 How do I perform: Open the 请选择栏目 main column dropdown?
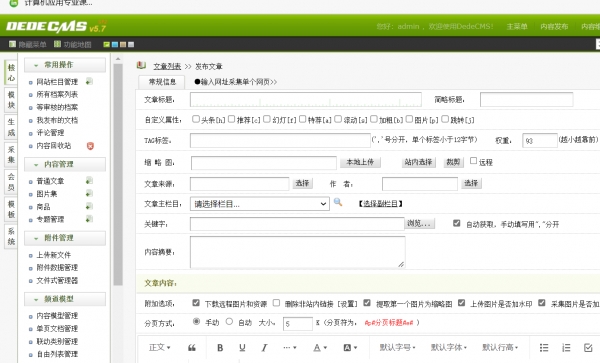coord(259,204)
